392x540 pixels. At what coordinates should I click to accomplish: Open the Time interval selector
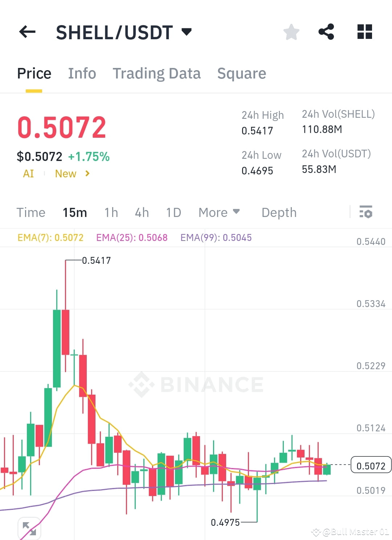click(x=31, y=212)
